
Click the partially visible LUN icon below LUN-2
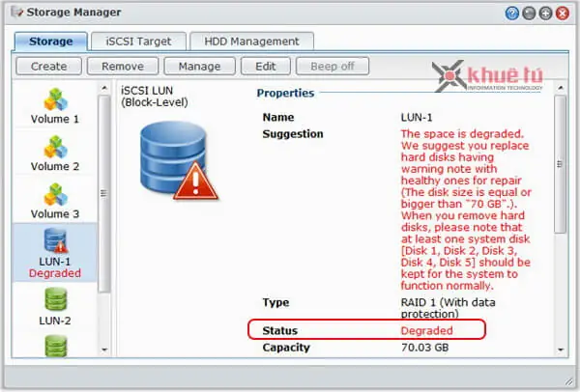click(x=55, y=346)
